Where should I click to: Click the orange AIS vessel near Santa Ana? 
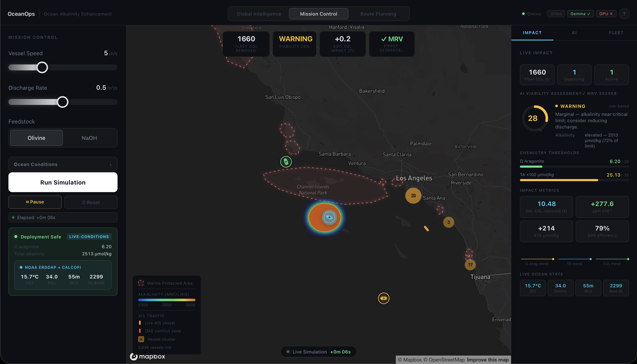(426, 229)
